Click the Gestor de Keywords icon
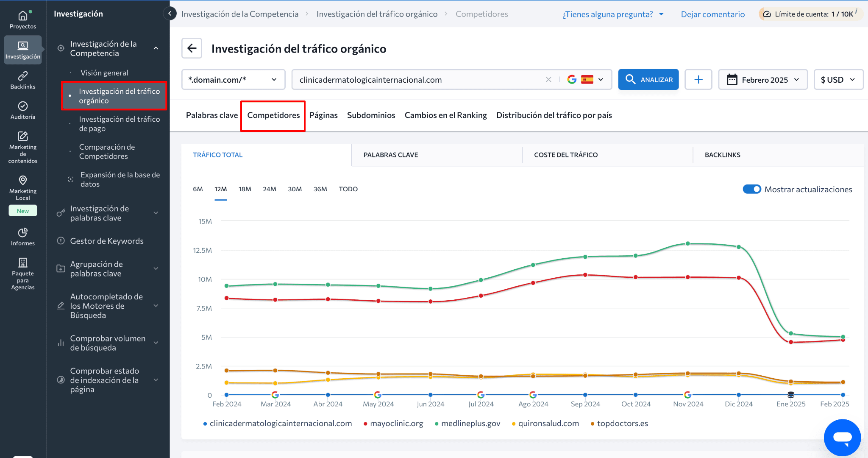 click(61, 241)
